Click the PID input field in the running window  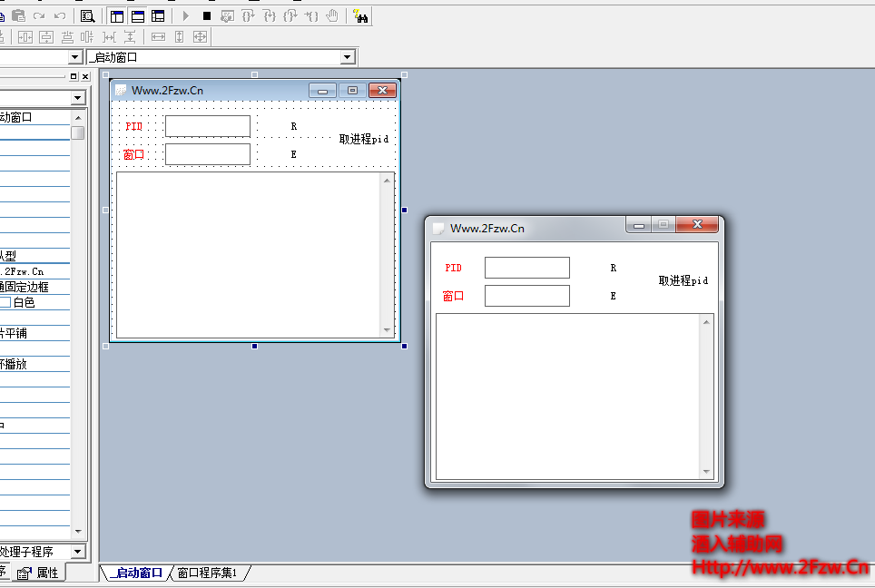526,268
